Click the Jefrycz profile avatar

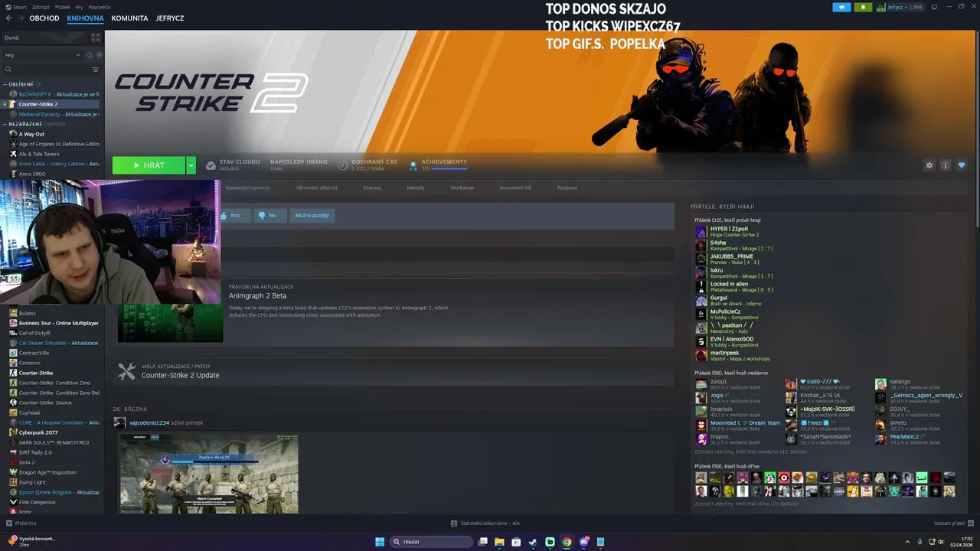click(x=881, y=7)
